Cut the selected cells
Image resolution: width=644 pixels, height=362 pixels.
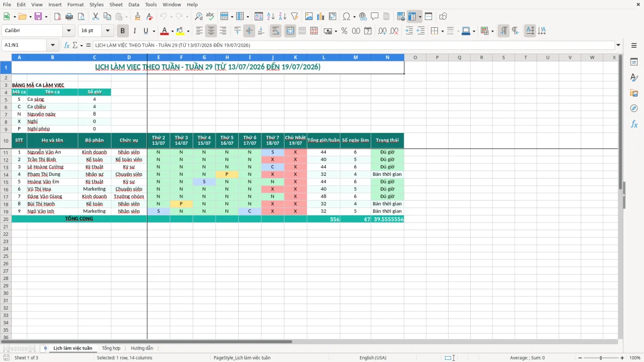96,17
